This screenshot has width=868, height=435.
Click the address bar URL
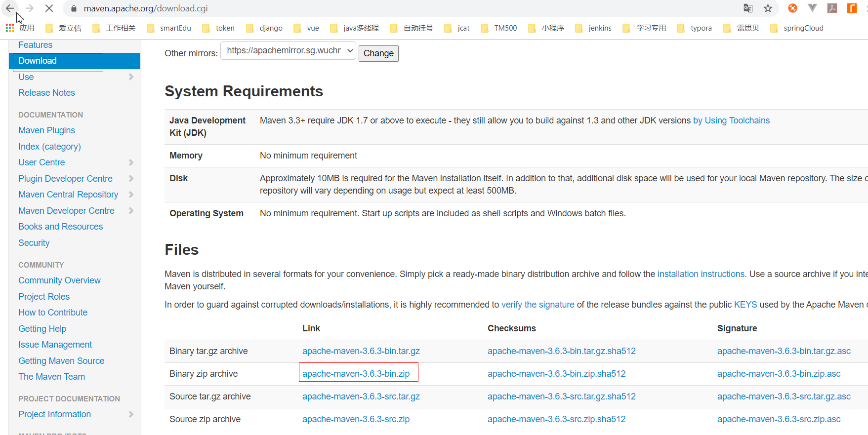[146, 8]
